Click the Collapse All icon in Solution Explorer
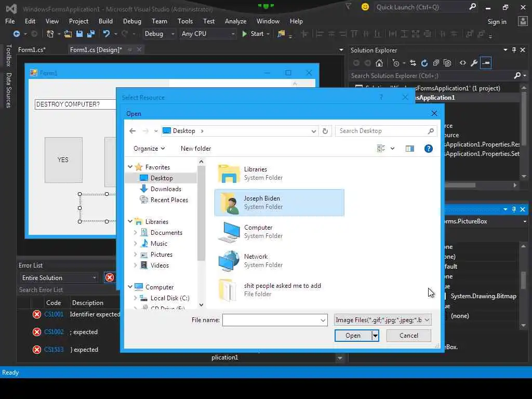The width and height of the screenshot is (532, 399). 436,63
